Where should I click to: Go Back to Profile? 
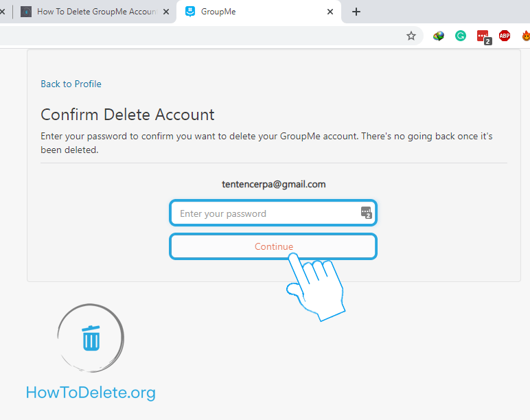(71, 84)
